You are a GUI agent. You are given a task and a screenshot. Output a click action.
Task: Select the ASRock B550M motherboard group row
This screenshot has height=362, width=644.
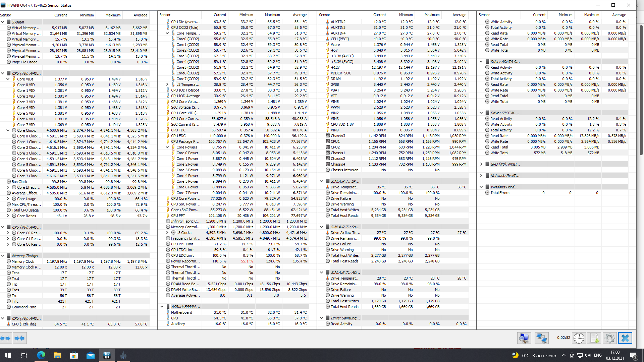click(x=185, y=307)
